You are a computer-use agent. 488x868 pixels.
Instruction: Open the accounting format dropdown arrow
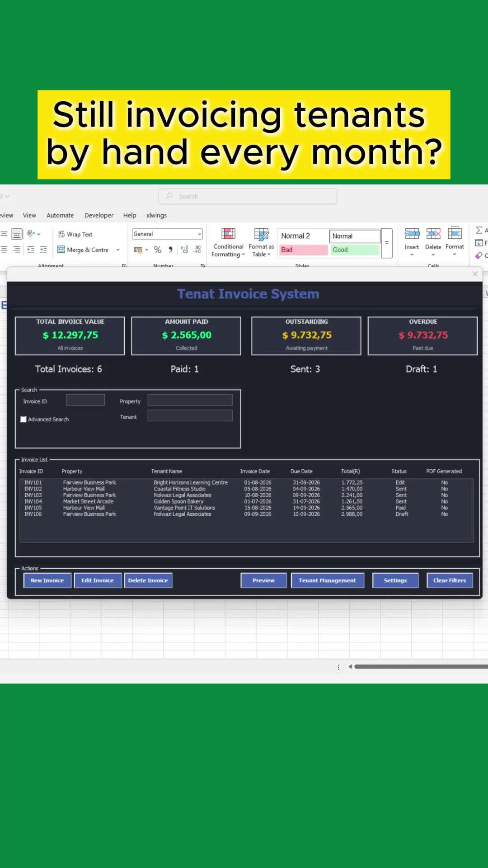[147, 250]
